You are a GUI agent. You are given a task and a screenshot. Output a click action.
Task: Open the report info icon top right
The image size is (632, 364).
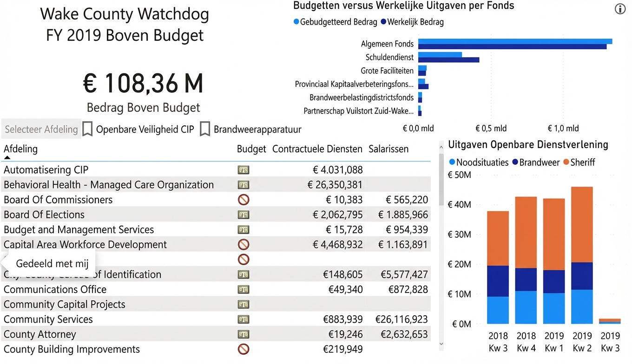620,8
